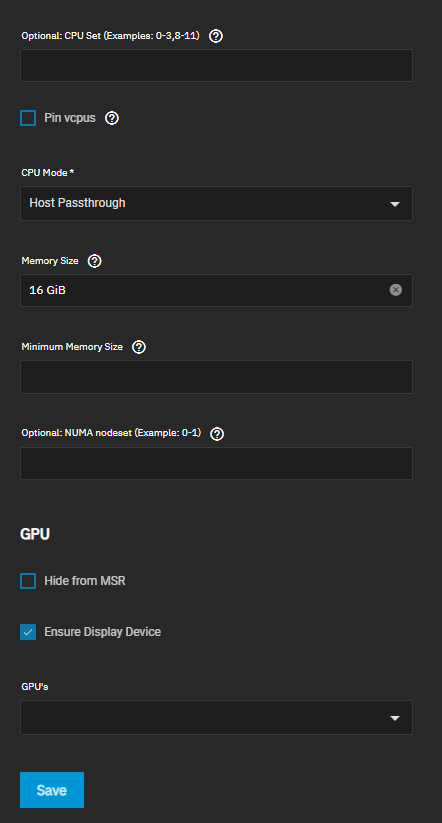Enable the Pin vcpus checkbox
Viewport: 442px width, 823px height.
pyautogui.click(x=28, y=118)
